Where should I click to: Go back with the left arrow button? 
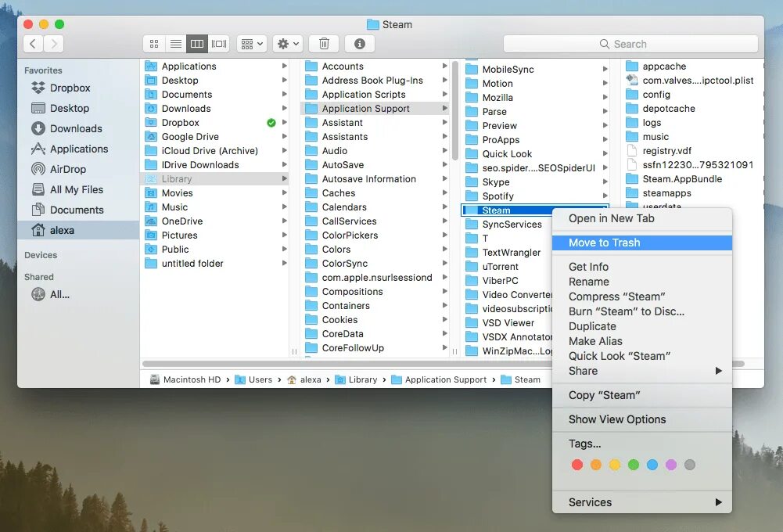coord(34,44)
